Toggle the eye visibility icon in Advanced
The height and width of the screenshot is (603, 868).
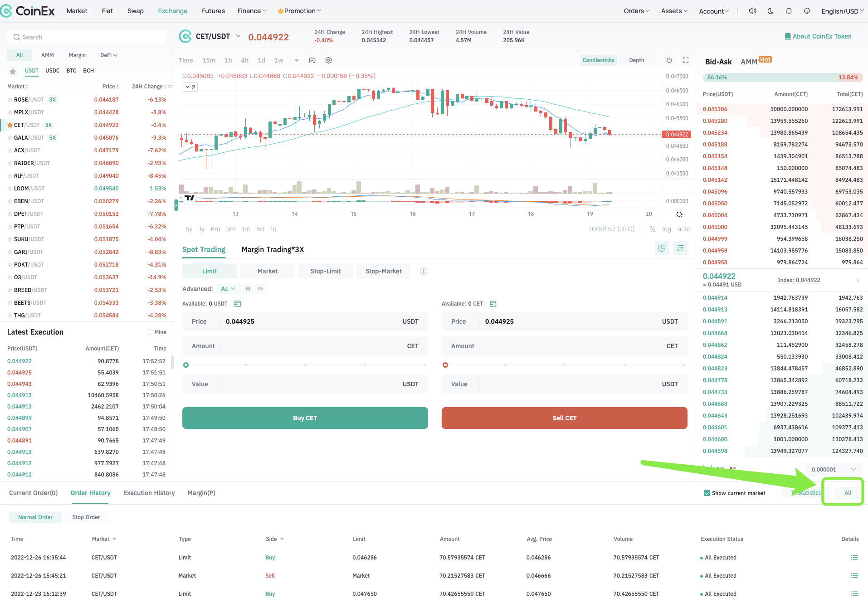pos(260,289)
